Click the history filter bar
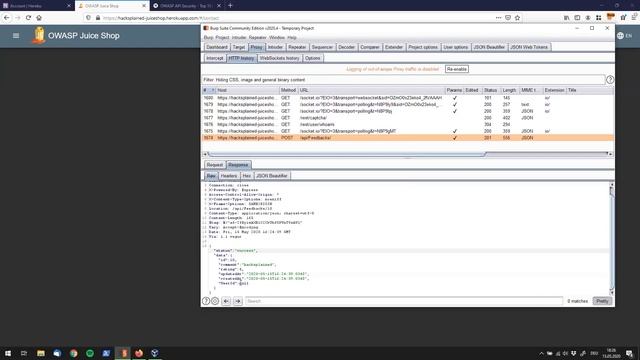The width and height of the screenshot is (640, 360). (403, 80)
